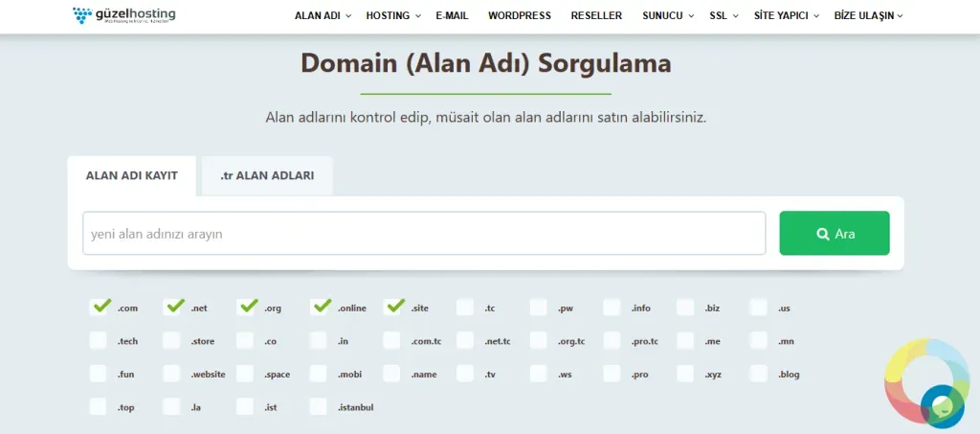Check the .us extension checkbox
This screenshot has height=434, width=980.
click(759, 308)
